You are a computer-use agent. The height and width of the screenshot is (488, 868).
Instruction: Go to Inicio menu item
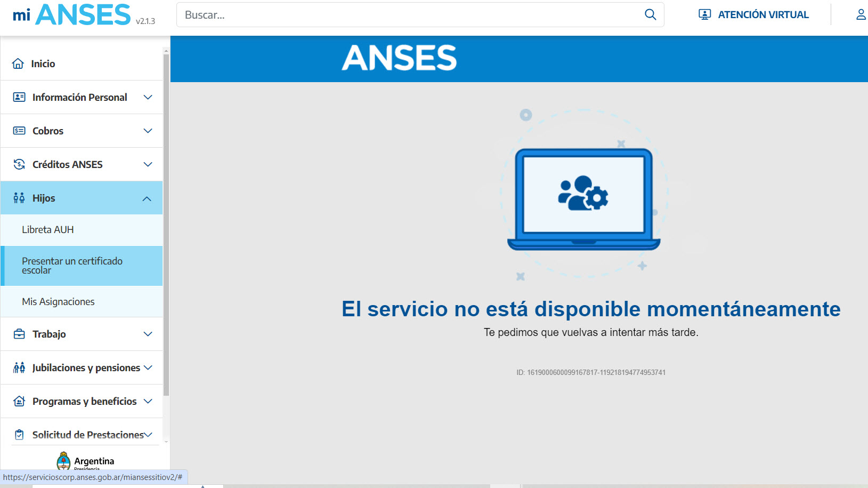[82, 63]
